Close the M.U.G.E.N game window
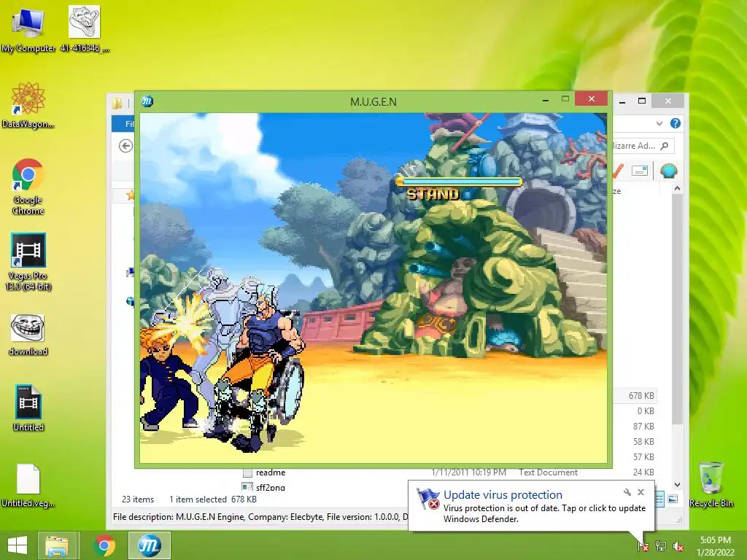 pos(591,98)
